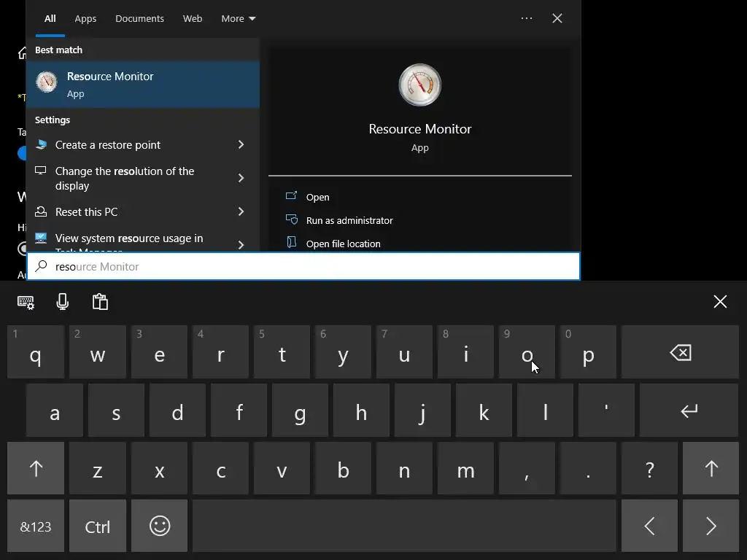Tap the Ctrl key
Image resolution: width=747 pixels, height=560 pixels.
97,526
